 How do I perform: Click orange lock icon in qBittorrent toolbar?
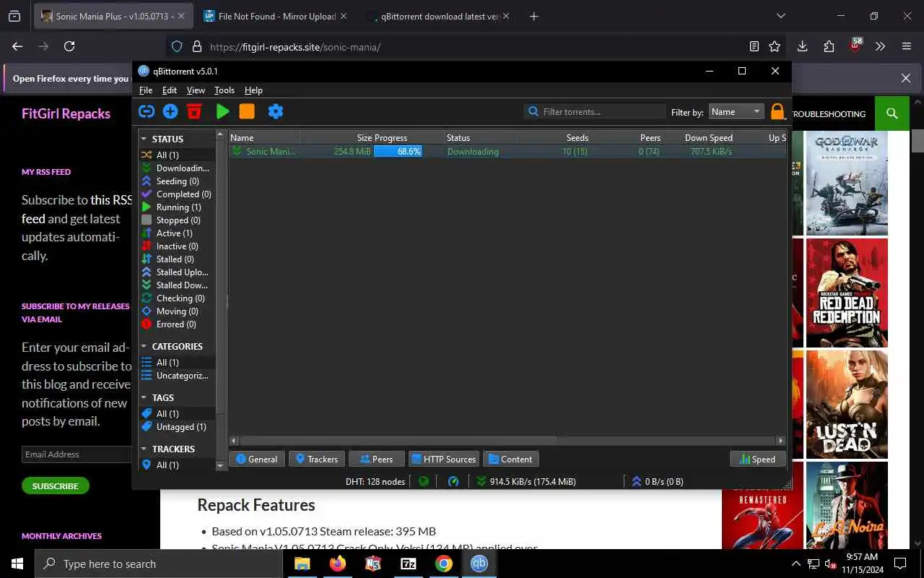[777, 111]
